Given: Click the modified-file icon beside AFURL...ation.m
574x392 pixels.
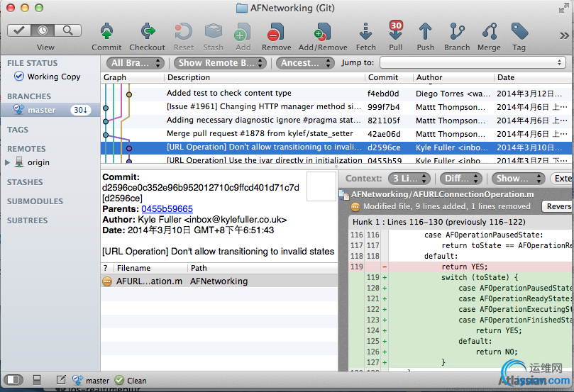Looking at the screenshot, I should coord(107,281).
